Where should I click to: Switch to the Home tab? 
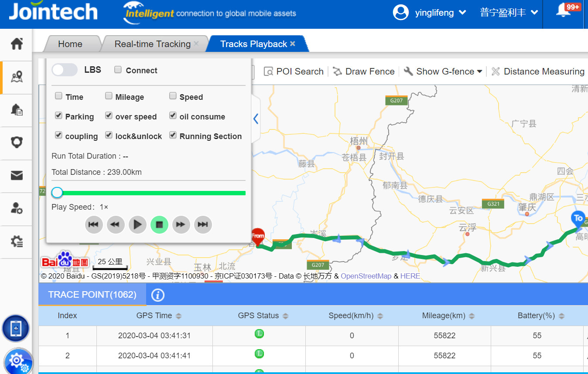pos(70,44)
